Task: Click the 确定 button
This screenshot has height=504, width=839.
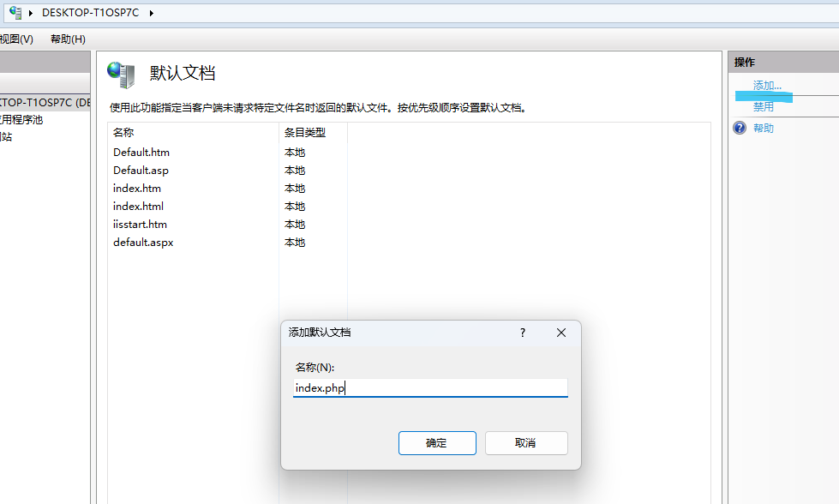Action: tap(437, 443)
